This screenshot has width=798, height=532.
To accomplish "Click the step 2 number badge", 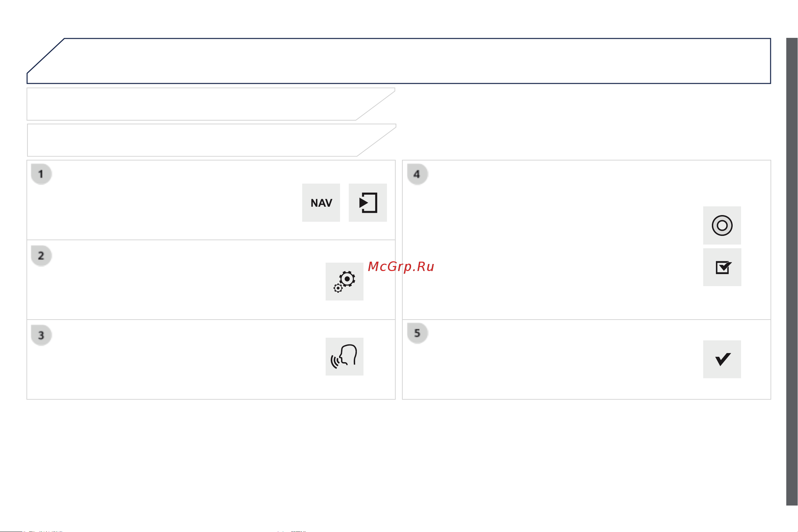I will pos(41,256).
